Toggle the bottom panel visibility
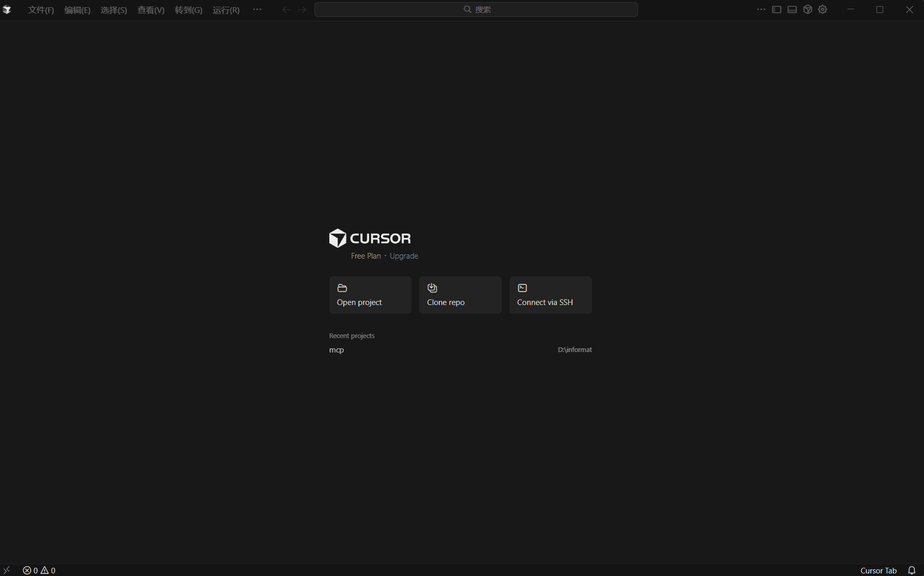Viewport: 924px width, 576px height. [x=792, y=9]
